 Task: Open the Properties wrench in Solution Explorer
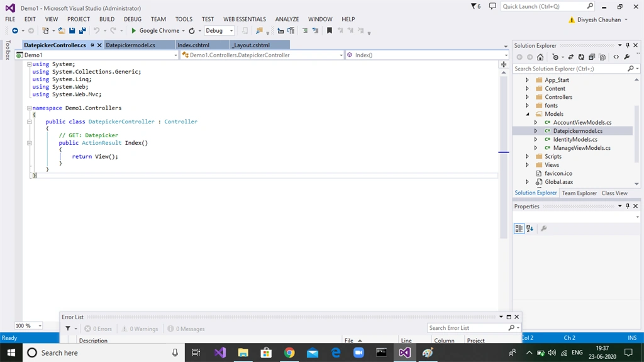click(x=627, y=57)
